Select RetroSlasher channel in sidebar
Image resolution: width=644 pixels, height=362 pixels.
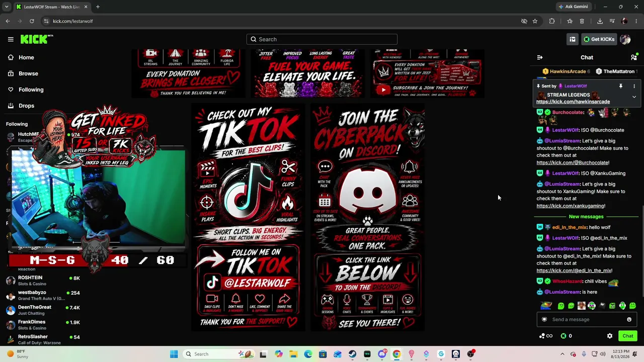[x=43, y=339]
